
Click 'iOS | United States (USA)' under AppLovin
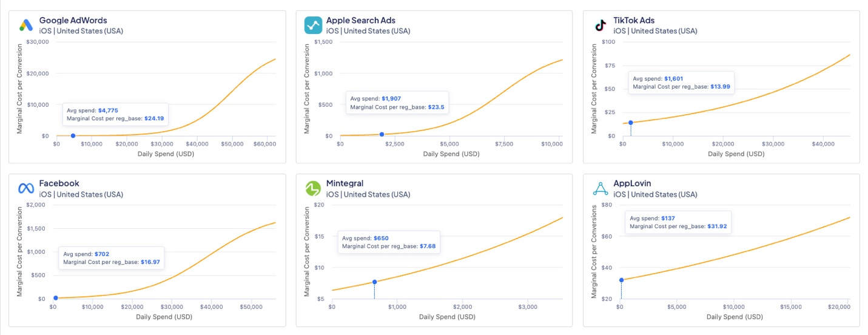[655, 194]
